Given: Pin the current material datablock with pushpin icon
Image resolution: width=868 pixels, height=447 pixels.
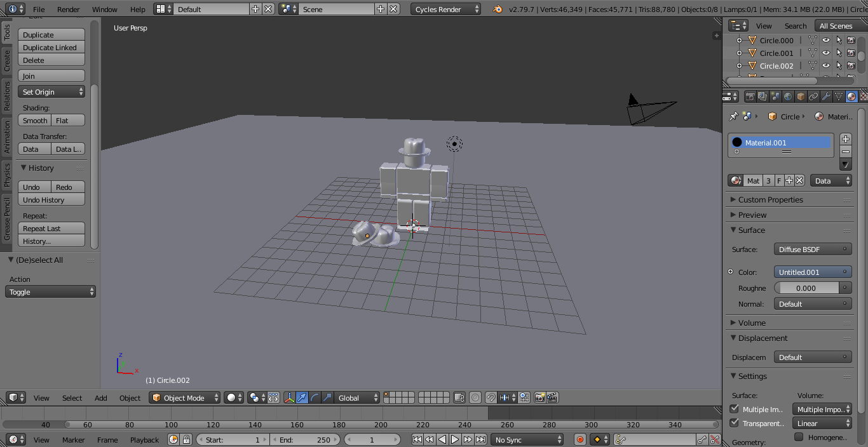Looking at the screenshot, I should pyautogui.click(x=734, y=116).
